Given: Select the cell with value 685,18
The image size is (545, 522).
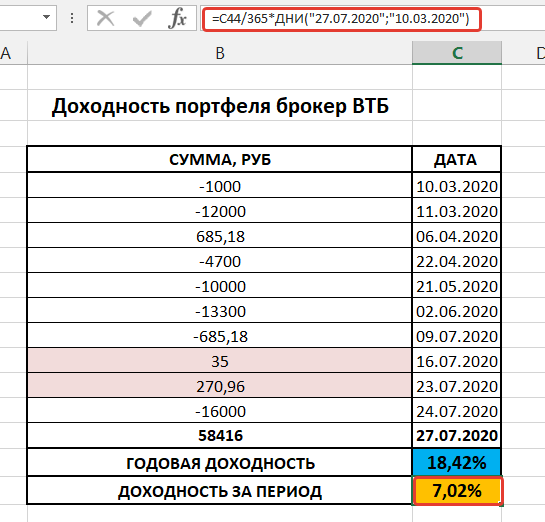Looking at the screenshot, I should coord(220,235).
